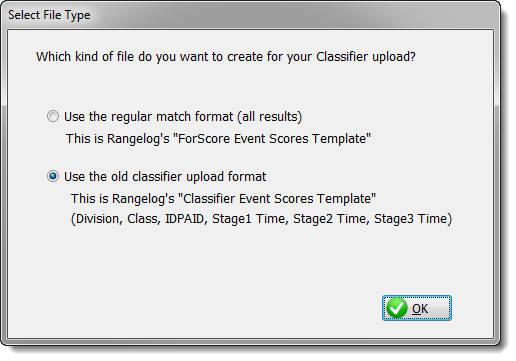Click the "Which kind of file" question text
The height and width of the screenshot is (361, 516).
[x=226, y=57]
